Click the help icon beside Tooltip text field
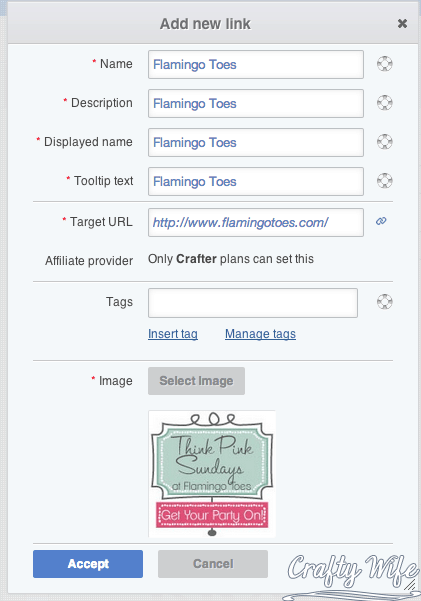421x601 pixels. point(385,181)
